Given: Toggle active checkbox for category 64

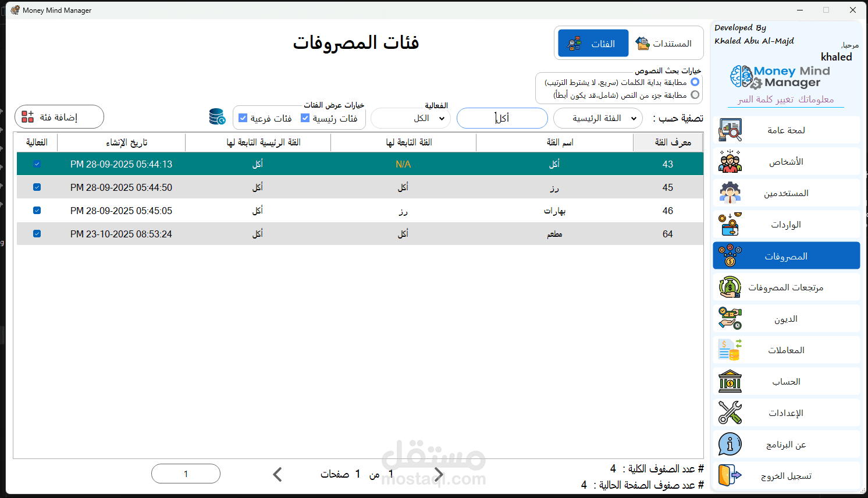Looking at the screenshot, I should [x=37, y=234].
